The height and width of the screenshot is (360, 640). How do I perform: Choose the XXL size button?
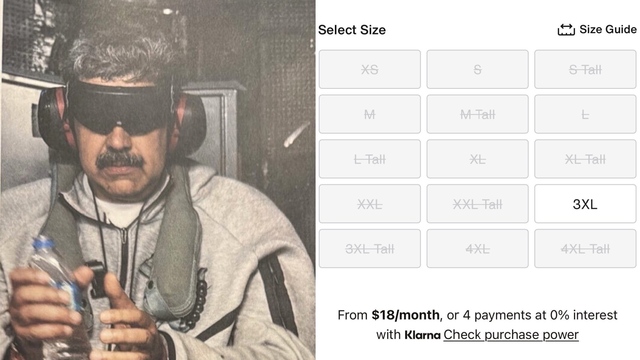370,204
